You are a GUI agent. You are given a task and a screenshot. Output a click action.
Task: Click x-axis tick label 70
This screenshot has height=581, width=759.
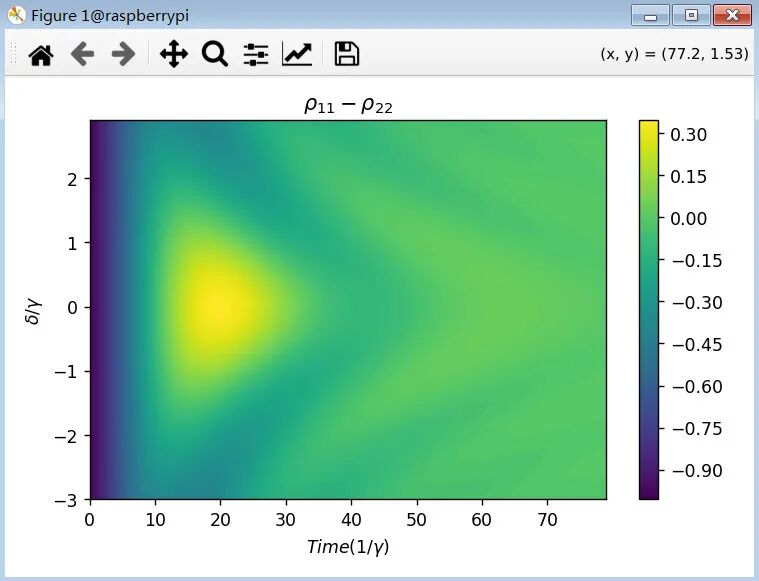coord(547,520)
